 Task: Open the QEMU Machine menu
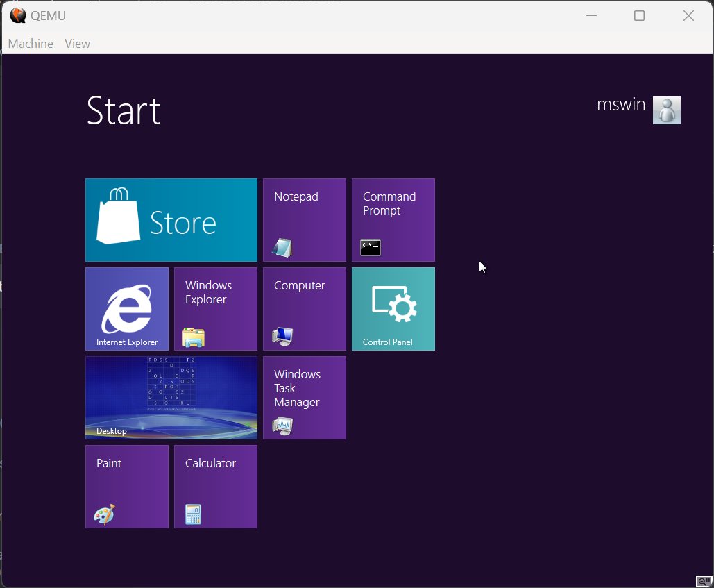(31, 44)
